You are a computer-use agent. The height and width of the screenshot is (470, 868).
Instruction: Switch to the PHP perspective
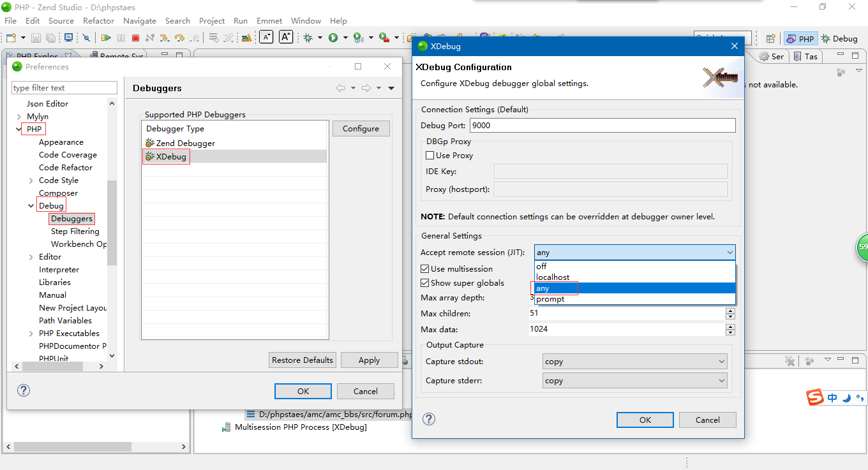point(800,38)
